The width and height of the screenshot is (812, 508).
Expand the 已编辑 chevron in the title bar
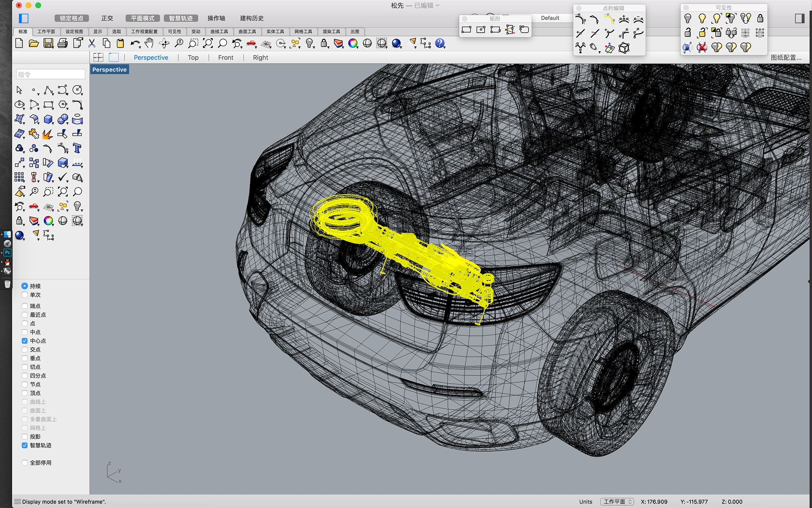438,6
